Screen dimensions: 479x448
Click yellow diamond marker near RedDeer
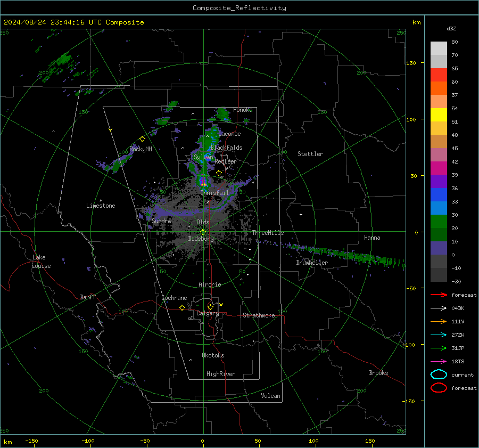coord(219,173)
